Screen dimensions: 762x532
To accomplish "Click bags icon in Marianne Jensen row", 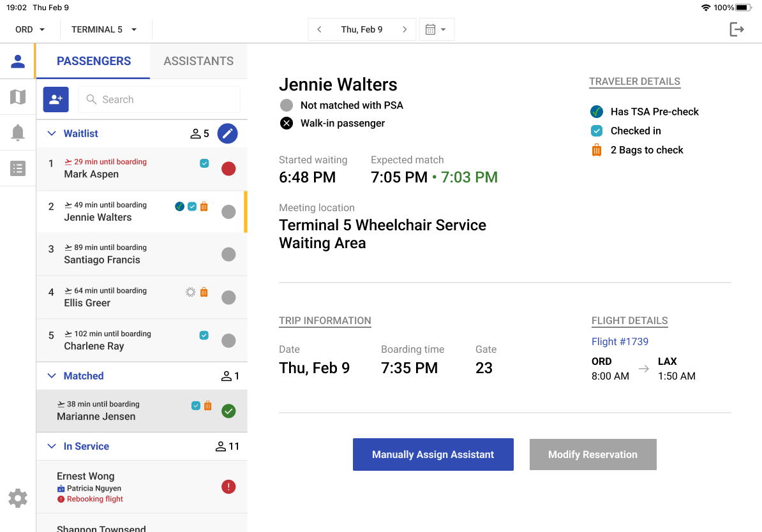I will pos(207,406).
